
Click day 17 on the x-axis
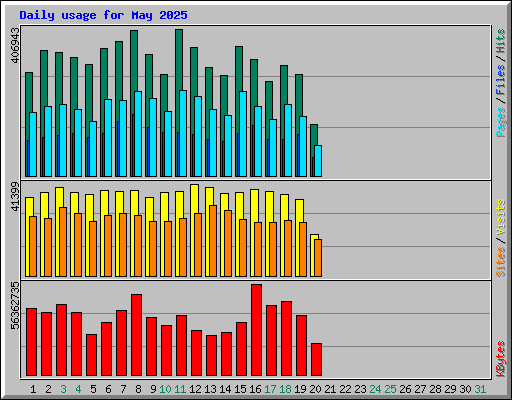pyautogui.click(x=270, y=389)
